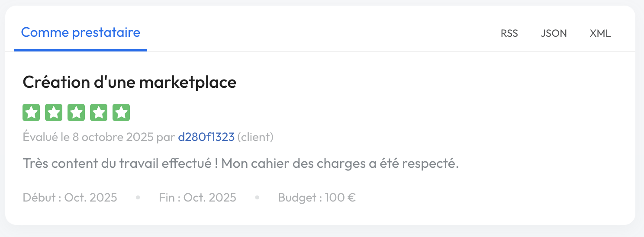The width and height of the screenshot is (644, 237).
Task: Click the dot separator before Budget
Action: (257, 198)
